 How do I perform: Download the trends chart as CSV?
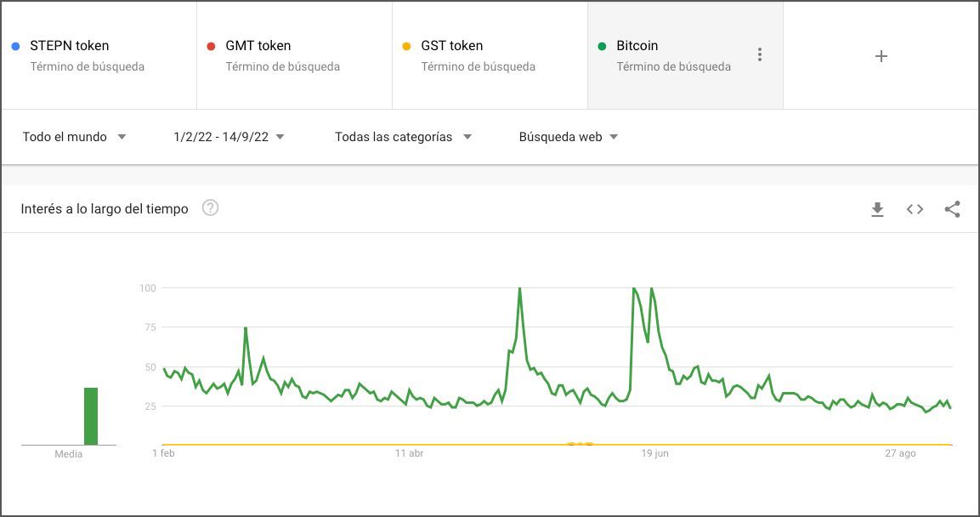pyautogui.click(x=877, y=209)
